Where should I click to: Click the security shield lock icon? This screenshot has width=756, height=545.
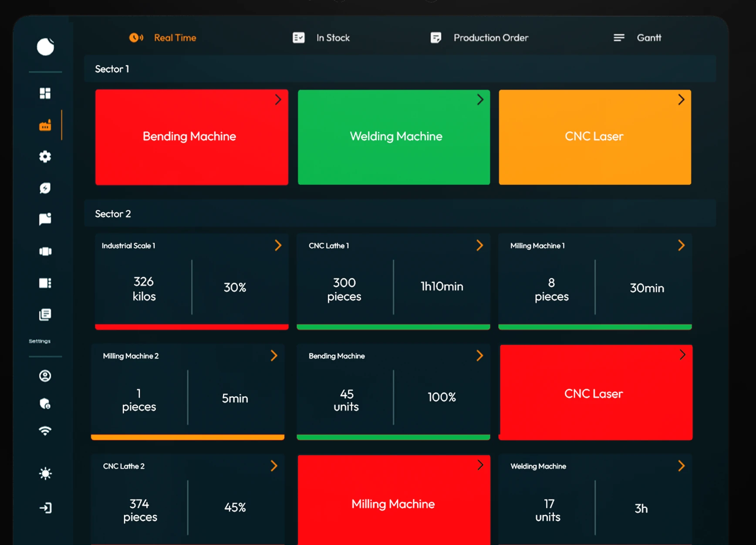tap(45, 404)
